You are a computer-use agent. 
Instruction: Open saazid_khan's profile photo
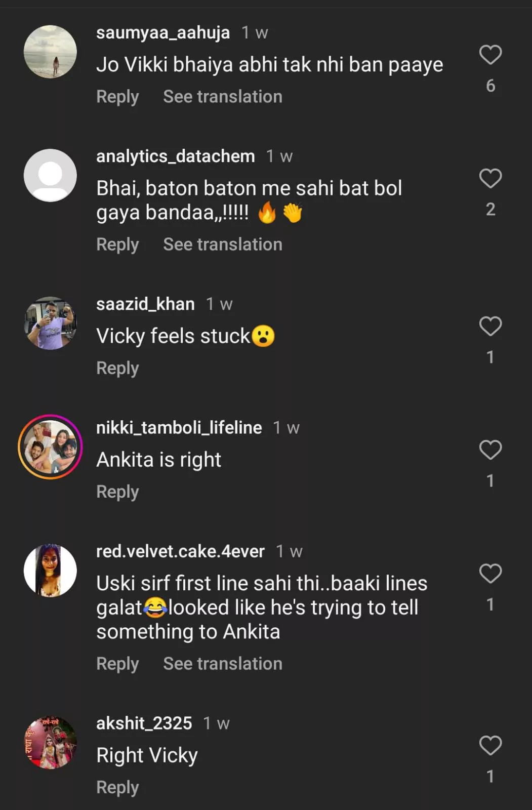coord(51,323)
